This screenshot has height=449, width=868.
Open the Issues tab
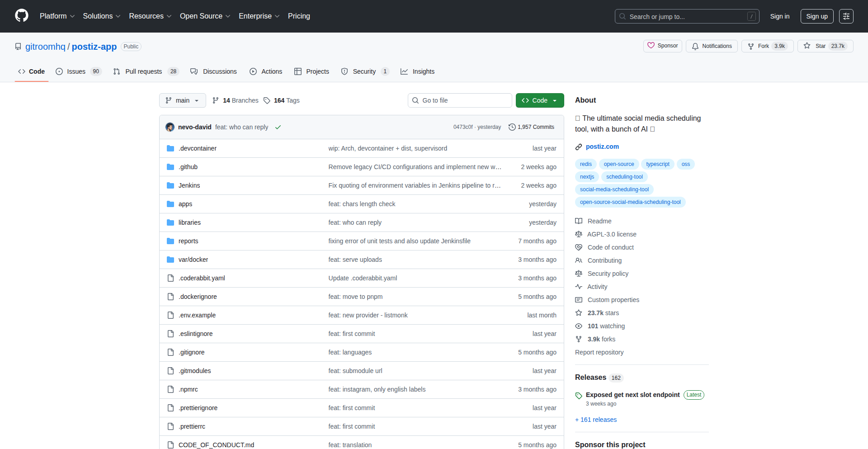[x=76, y=71]
